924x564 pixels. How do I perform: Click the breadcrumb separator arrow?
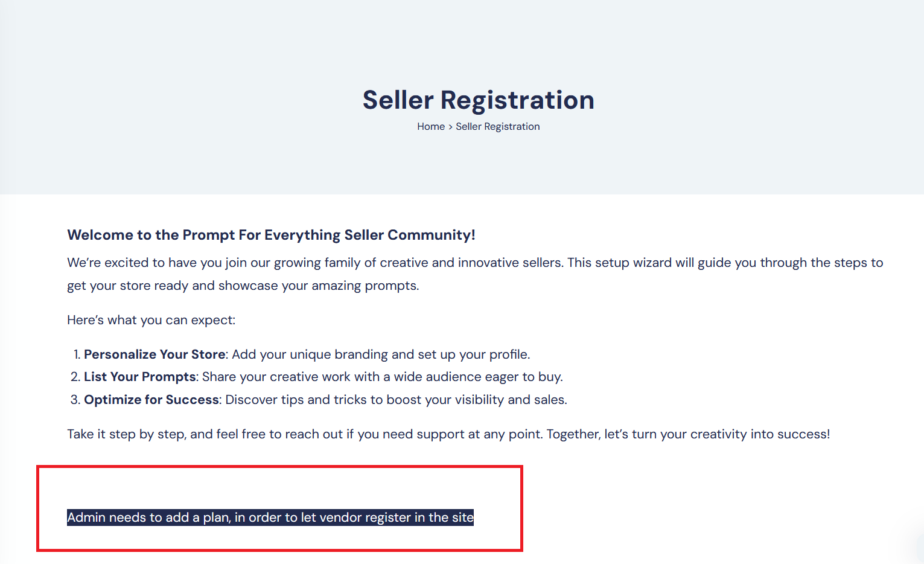[x=450, y=127]
